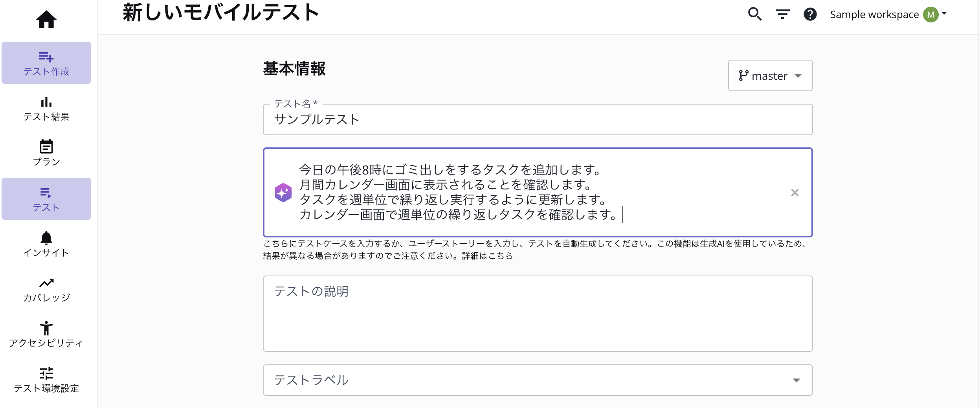Screen dimensions: 980x408
Task: Open the Sample workspace account menu
Action: [x=888, y=15]
